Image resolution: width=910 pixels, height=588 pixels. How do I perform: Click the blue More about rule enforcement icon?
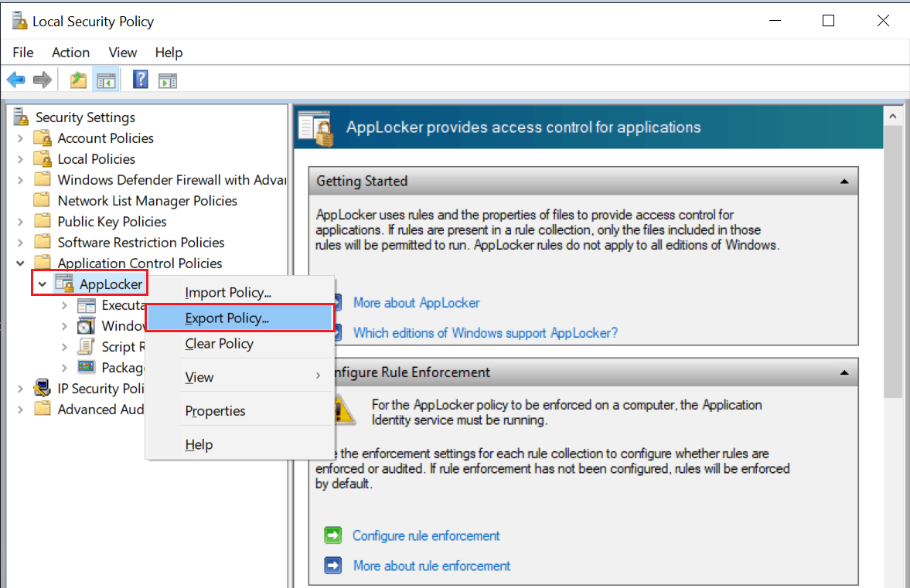tap(333, 566)
